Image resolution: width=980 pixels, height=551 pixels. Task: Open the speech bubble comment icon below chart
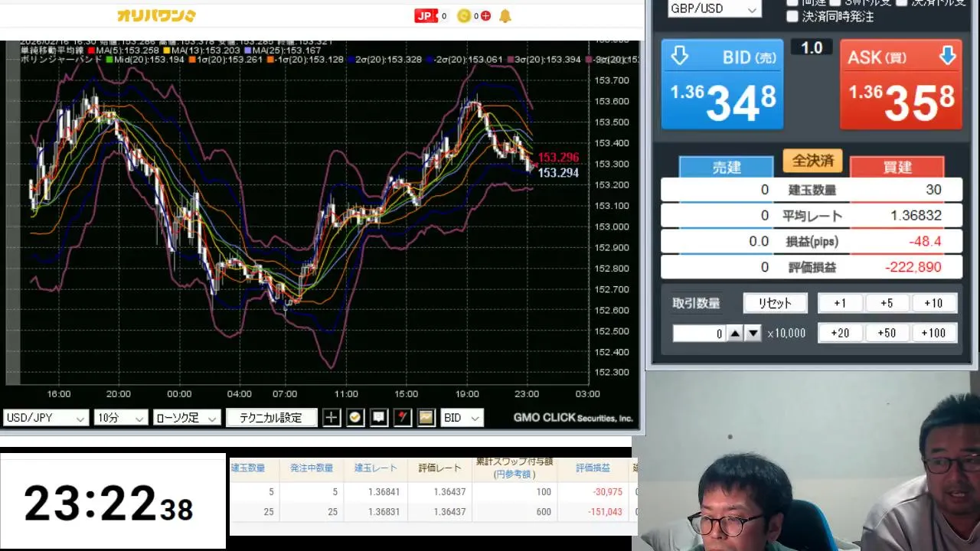(x=379, y=417)
